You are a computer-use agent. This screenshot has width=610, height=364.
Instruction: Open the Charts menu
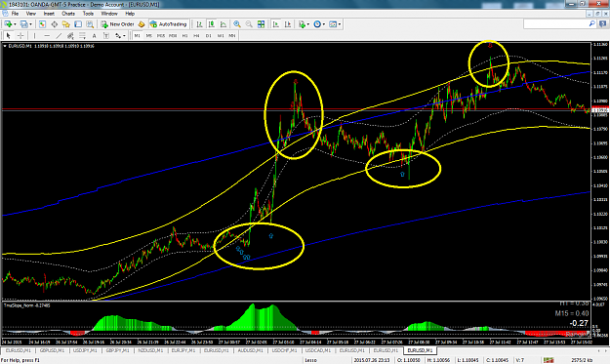pyautogui.click(x=68, y=14)
